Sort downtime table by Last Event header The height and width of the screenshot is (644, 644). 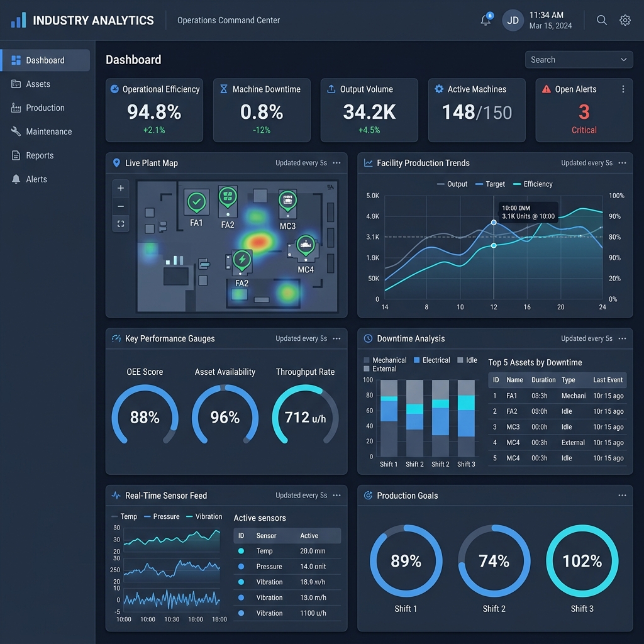(x=608, y=380)
